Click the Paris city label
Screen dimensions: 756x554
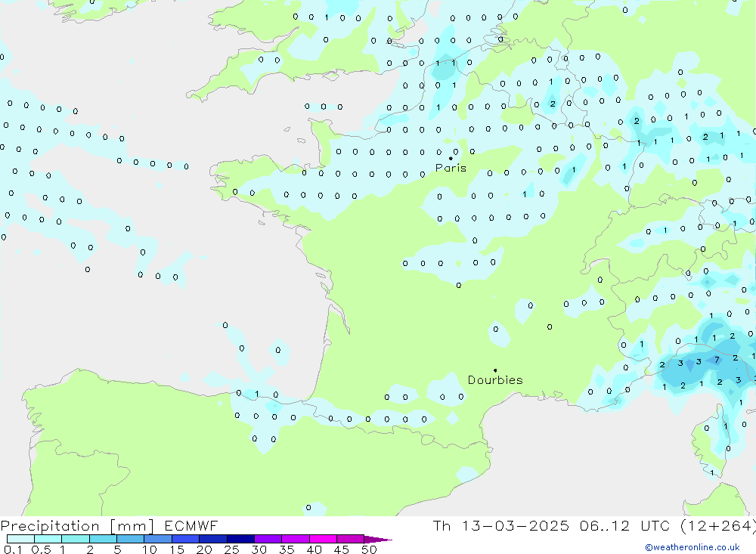451,168
